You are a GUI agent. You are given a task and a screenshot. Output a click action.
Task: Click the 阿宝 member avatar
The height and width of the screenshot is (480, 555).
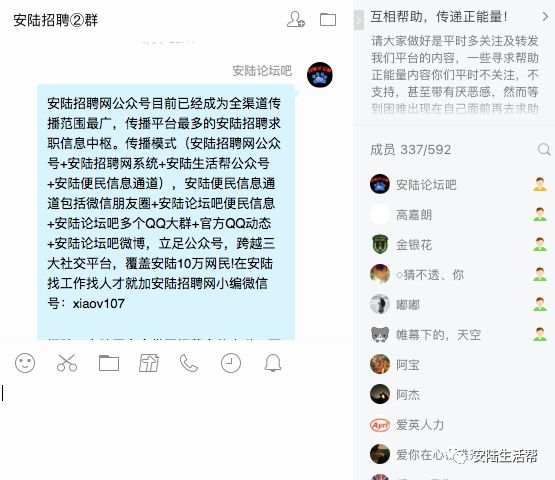(380, 364)
